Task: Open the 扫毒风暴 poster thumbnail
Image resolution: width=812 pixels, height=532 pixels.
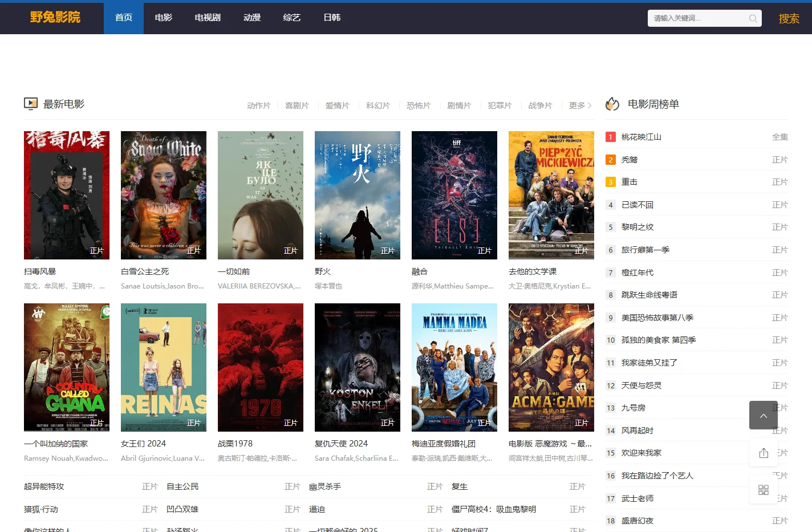Action: pos(67,195)
